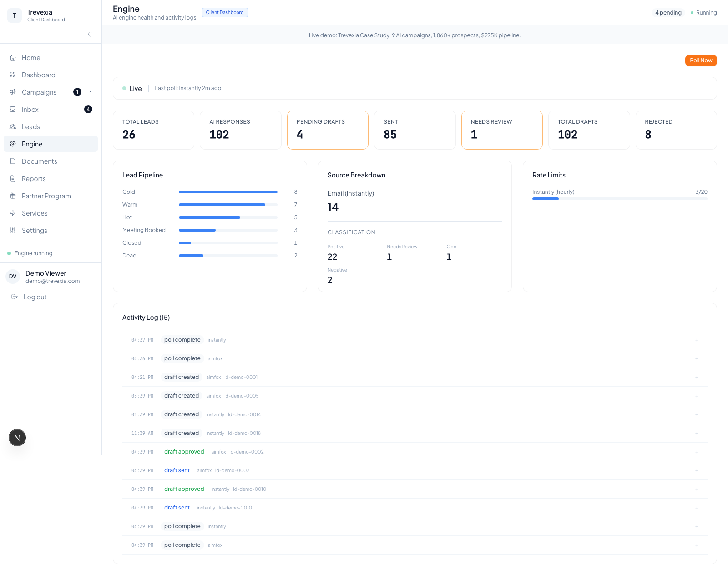Open the Home icon in the sidebar
This screenshot has width=728, height=575.
click(x=13, y=58)
